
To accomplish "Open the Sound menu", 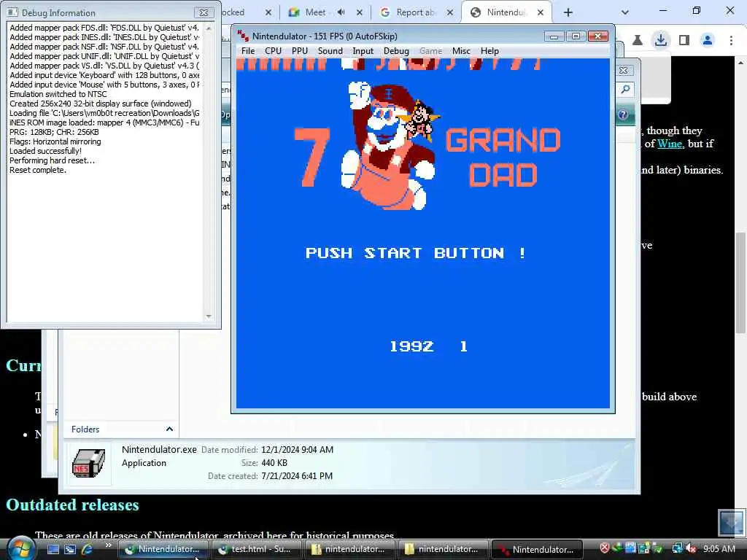I will coord(330,51).
